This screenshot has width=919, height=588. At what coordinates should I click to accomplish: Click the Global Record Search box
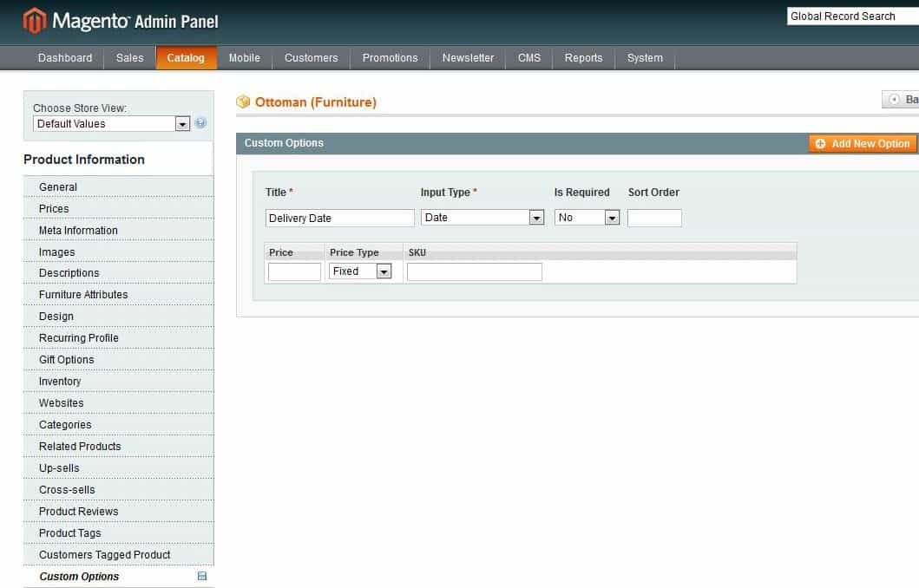(x=852, y=16)
